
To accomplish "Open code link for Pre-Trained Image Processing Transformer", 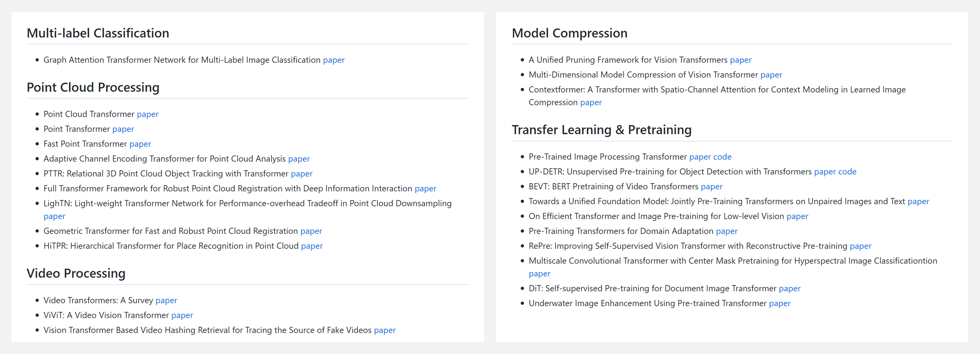I will click(722, 157).
